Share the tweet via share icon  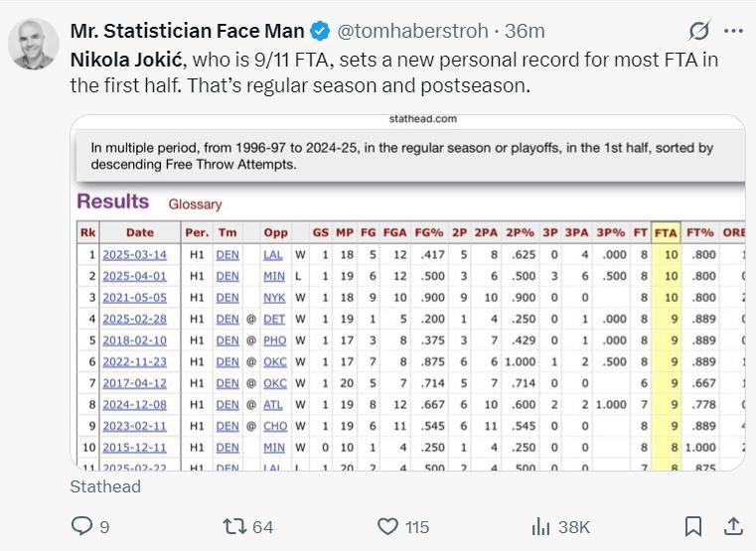pos(733,526)
